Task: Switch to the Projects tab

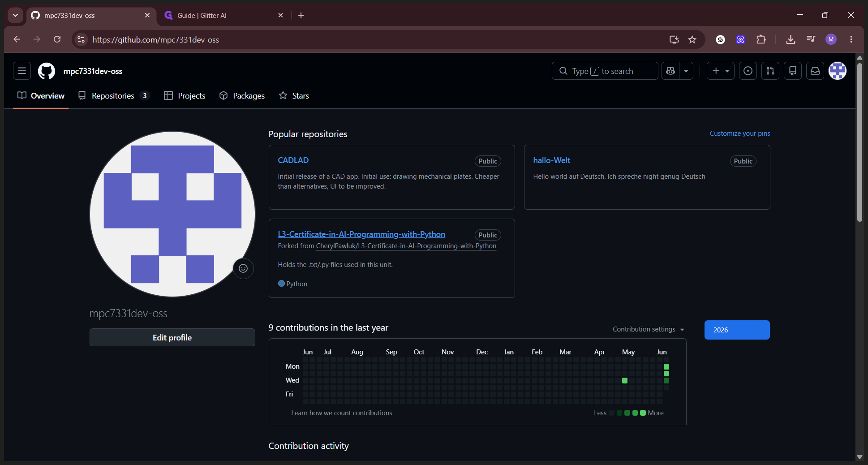Action: [x=185, y=95]
